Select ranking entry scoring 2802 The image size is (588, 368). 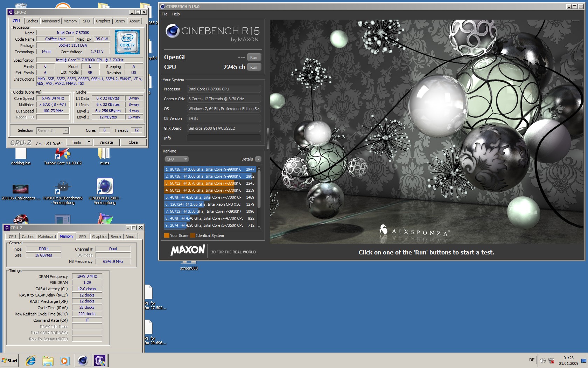coord(210,176)
